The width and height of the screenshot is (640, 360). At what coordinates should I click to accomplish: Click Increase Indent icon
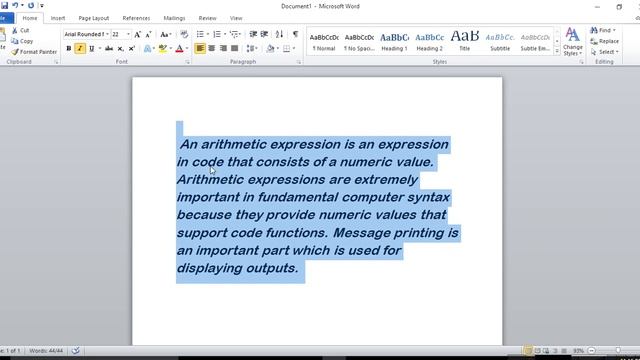pyautogui.click(x=264, y=34)
